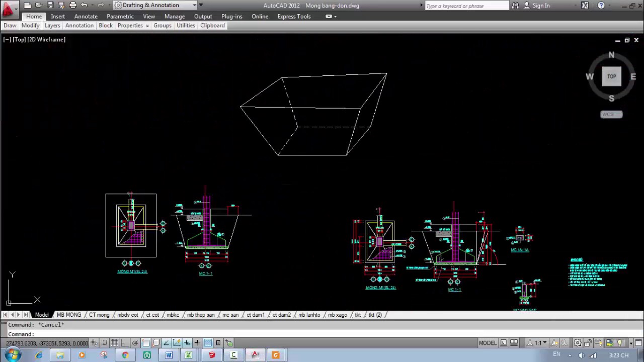The width and height of the screenshot is (644, 362).
Task: Toggle Snap Mode in status bar
Action: (104, 343)
